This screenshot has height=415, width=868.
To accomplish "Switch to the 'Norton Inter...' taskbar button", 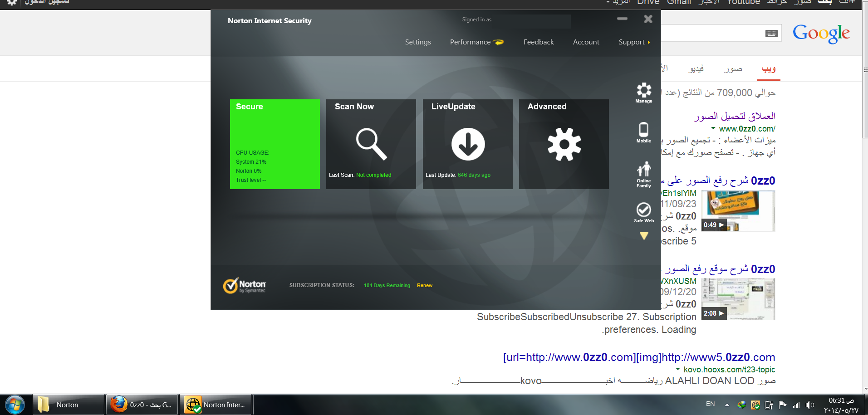I will (216, 405).
